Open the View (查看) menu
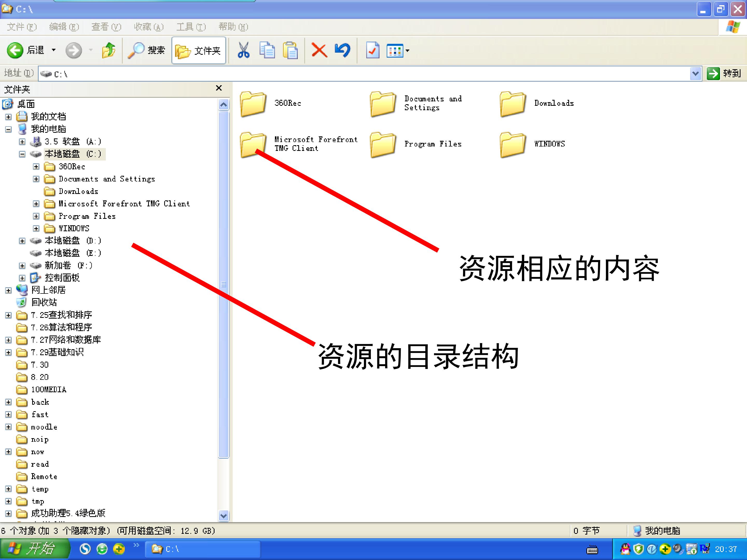This screenshot has width=747, height=560. 106,27
